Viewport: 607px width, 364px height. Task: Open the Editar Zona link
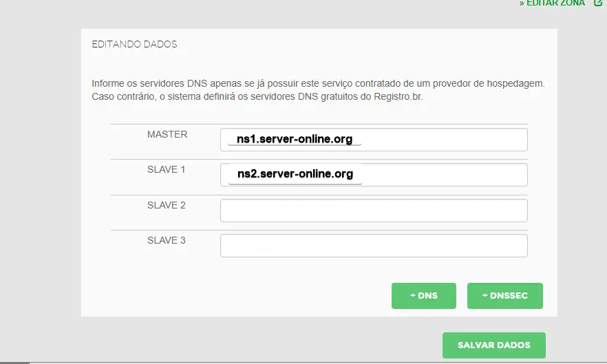(x=552, y=3)
